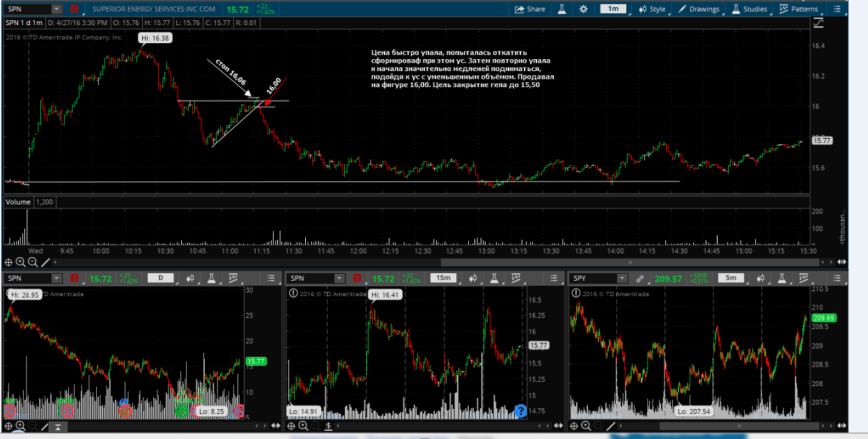
Task: Select the line drawing tool under main chart
Action: [x=45, y=262]
